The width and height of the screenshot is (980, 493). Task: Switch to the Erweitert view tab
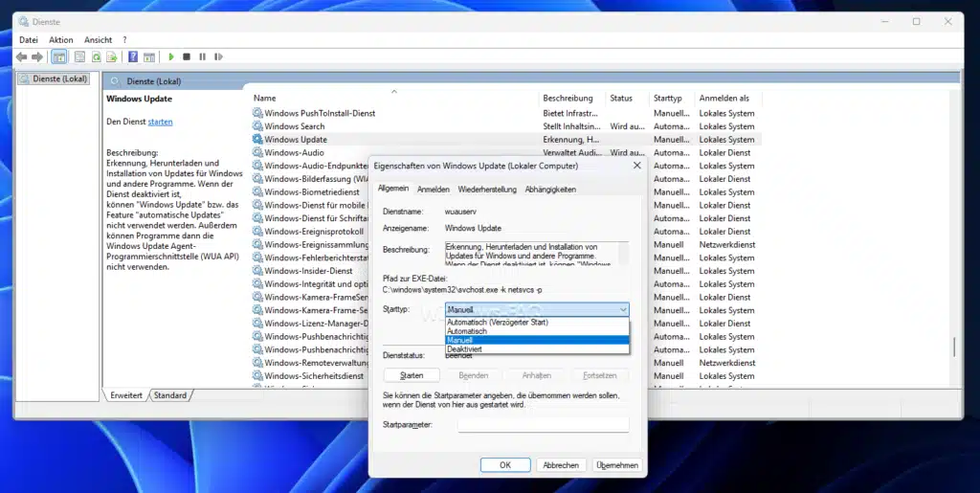[126, 395]
